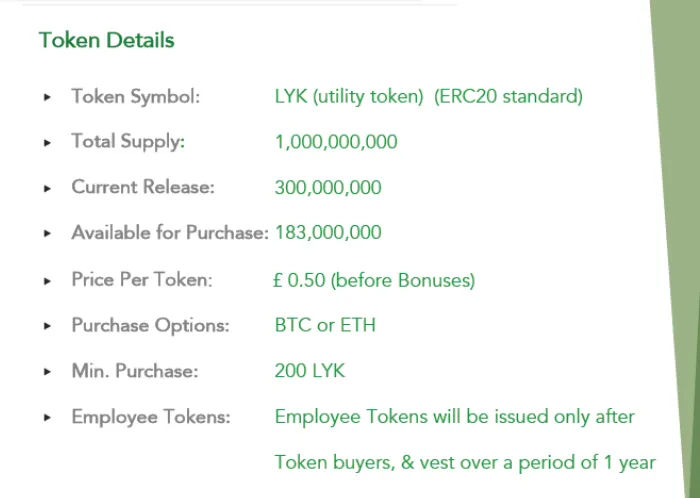This screenshot has height=498, width=700.
Task: Click the 183,000,000 available value
Action: [328, 232]
